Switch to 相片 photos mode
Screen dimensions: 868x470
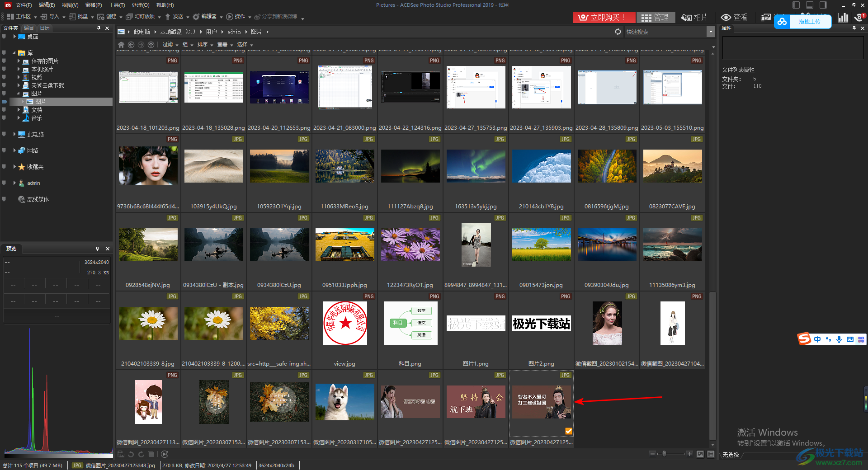(x=694, y=17)
